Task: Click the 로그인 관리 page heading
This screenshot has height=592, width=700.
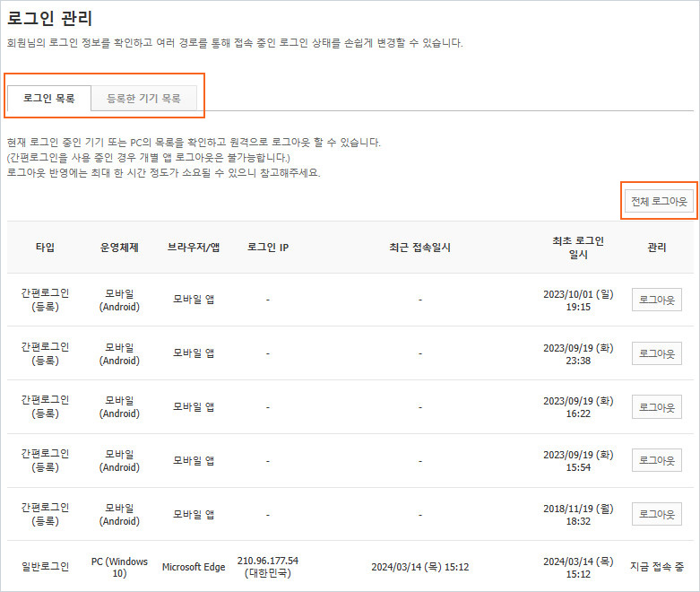Action: click(x=49, y=18)
